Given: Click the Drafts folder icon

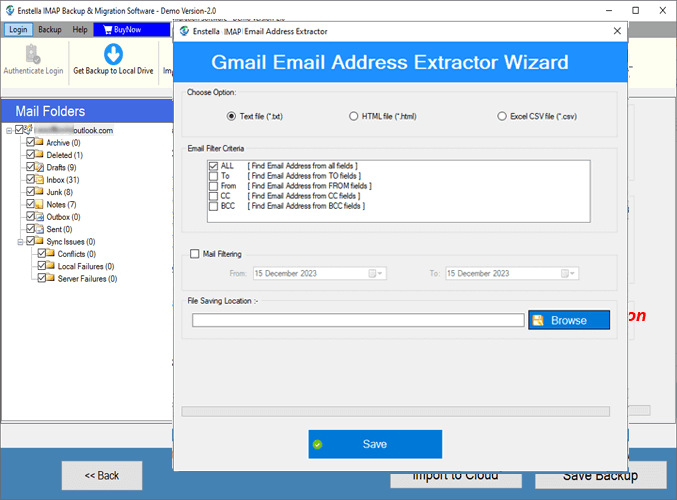Looking at the screenshot, I should click(x=39, y=167).
